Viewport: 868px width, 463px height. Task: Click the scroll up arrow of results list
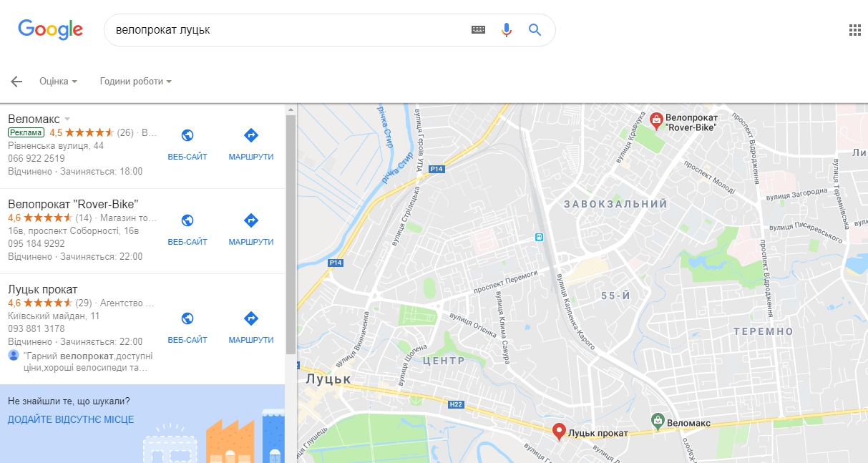[x=291, y=109]
